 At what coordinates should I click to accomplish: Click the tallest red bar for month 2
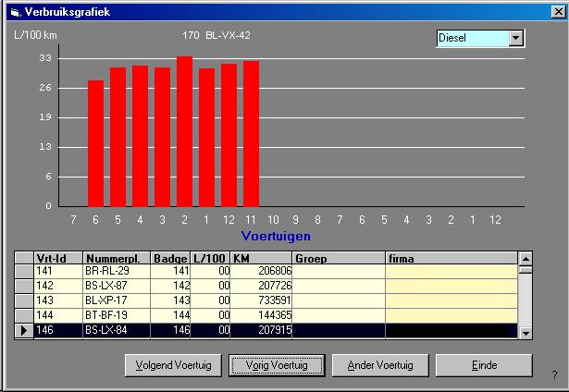point(184,131)
